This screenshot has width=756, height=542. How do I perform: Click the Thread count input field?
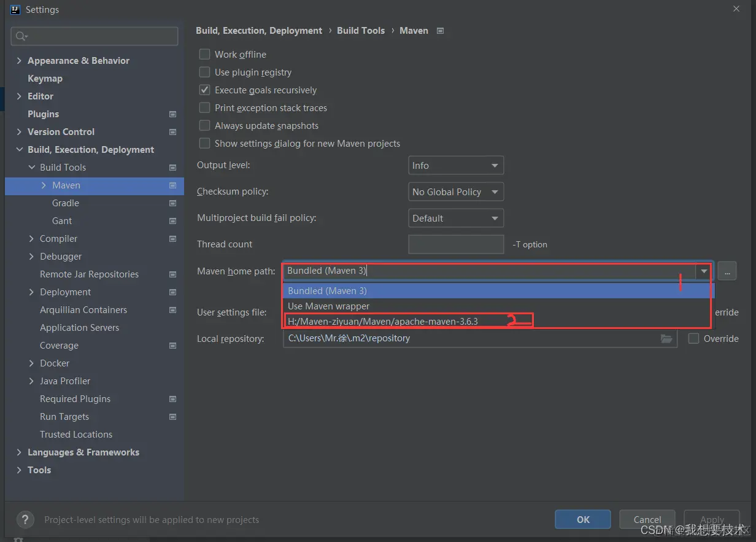click(x=456, y=244)
